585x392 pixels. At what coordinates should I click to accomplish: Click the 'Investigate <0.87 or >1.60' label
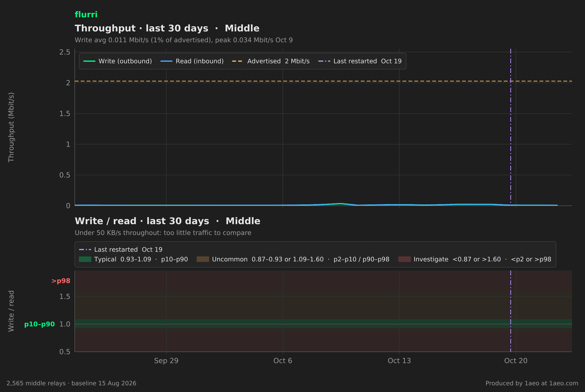pos(482,259)
